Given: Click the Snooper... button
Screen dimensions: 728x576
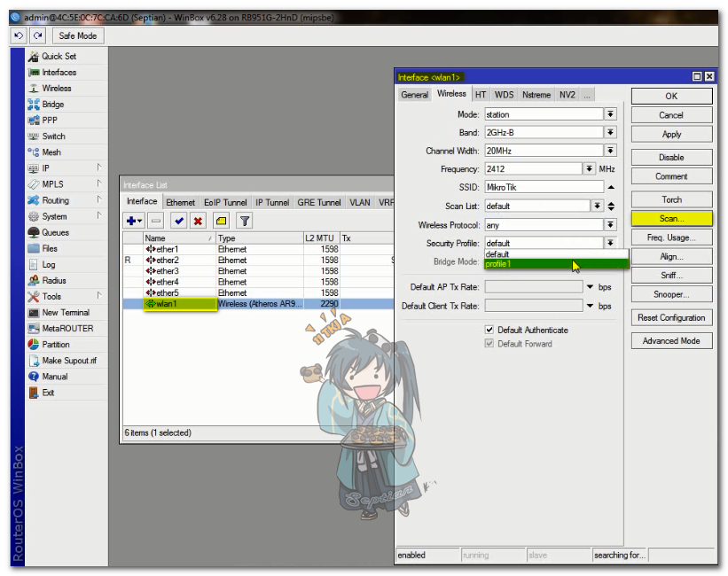Looking at the screenshot, I should [671, 294].
